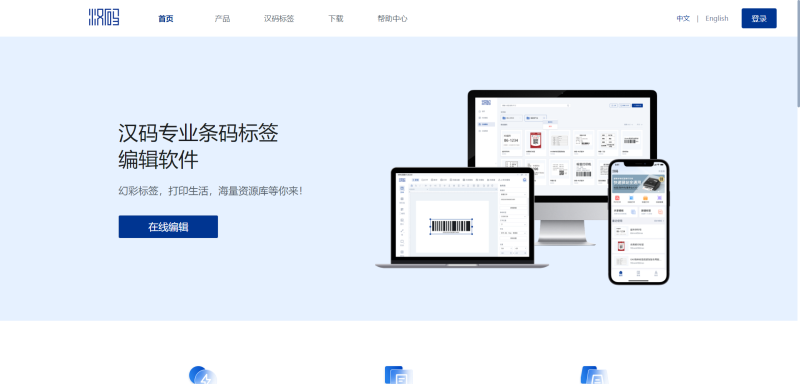Screen dimensions: 800x384
Task: Click the rightmost document feature icon
Action: pos(595,375)
